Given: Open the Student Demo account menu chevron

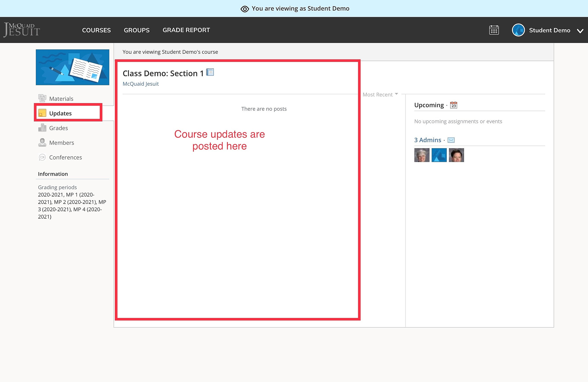Looking at the screenshot, I should (x=580, y=31).
